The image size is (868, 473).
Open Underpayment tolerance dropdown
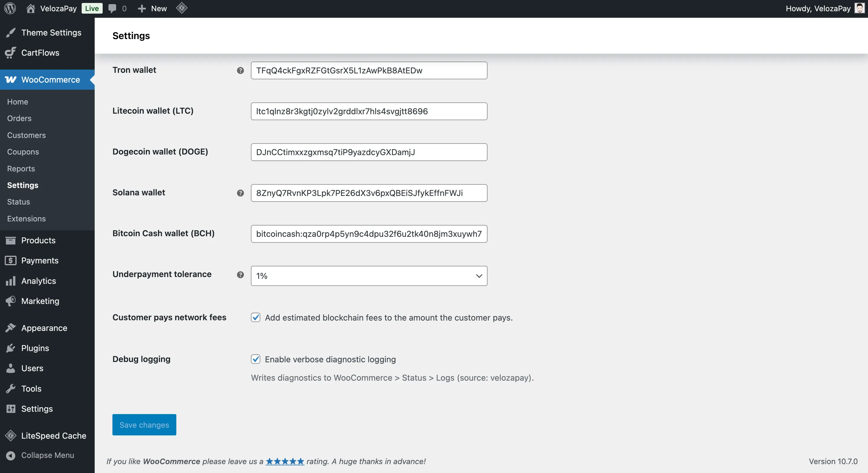click(x=369, y=276)
